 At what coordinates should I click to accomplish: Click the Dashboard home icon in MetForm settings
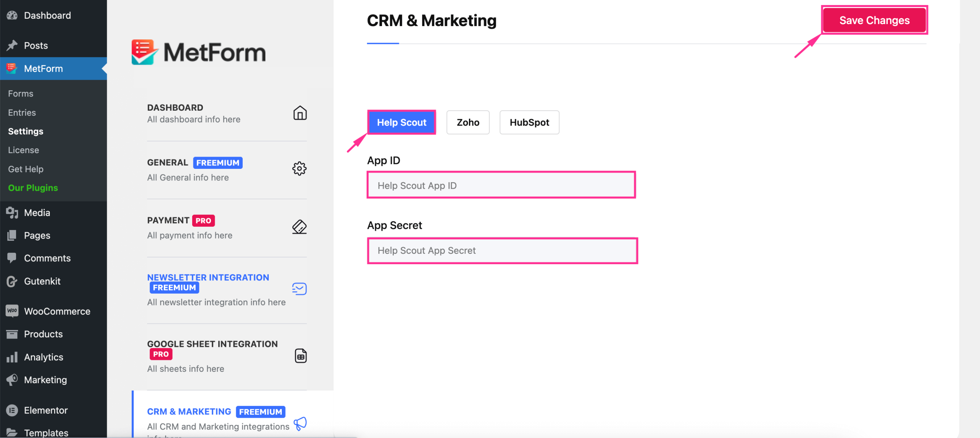(300, 113)
